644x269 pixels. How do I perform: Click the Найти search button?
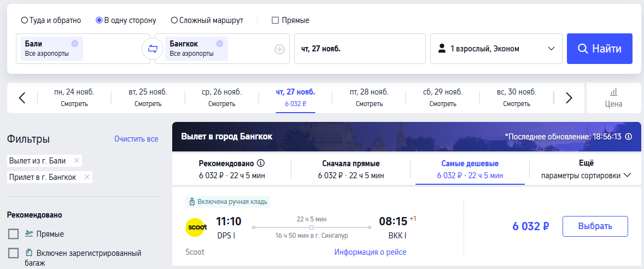[x=600, y=49]
